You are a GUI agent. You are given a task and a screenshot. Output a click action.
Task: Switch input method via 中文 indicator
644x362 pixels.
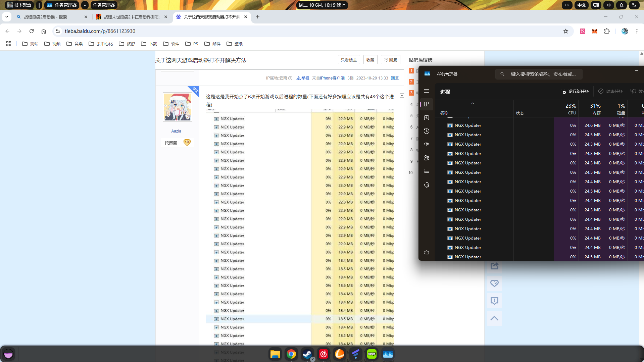pos(582,5)
